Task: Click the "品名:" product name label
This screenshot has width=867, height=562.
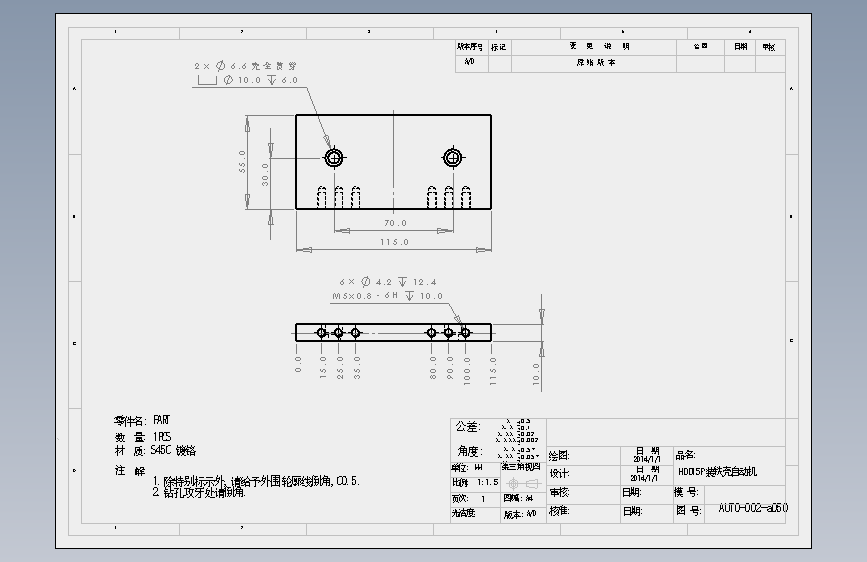Action: [685, 455]
